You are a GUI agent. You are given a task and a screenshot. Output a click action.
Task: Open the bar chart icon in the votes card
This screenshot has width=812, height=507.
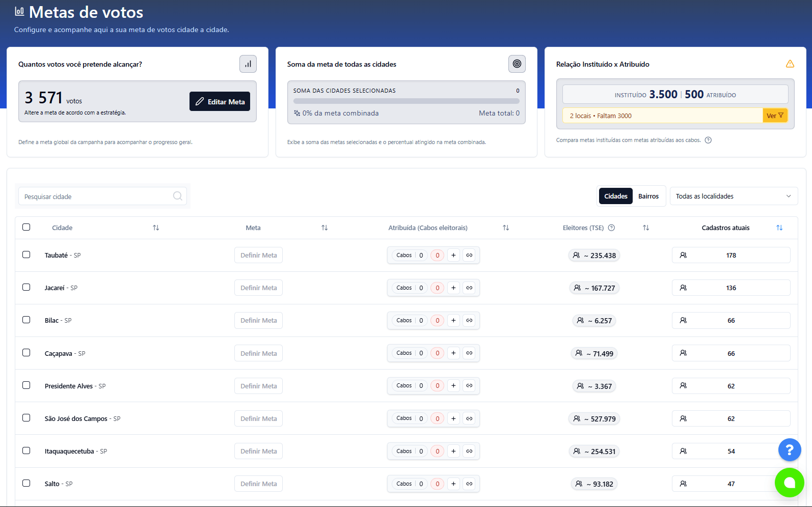248,64
